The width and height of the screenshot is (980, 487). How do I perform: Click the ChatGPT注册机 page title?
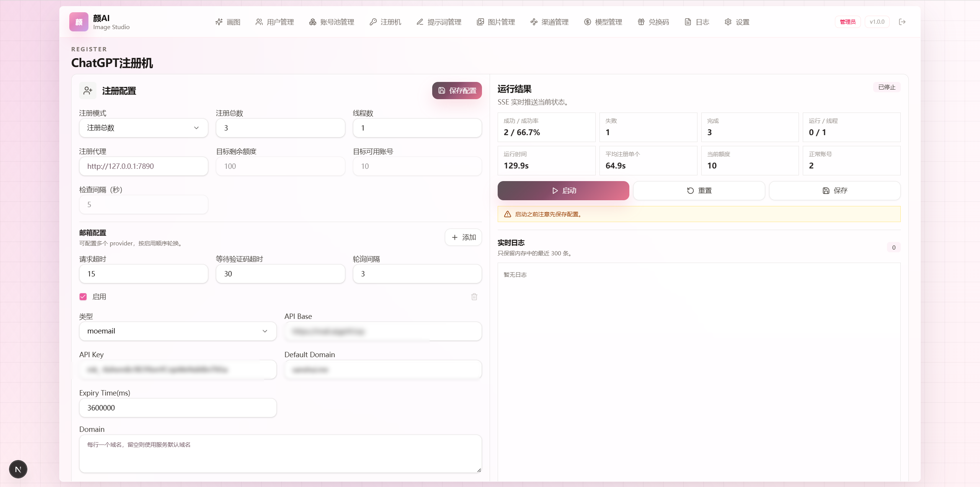112,63
